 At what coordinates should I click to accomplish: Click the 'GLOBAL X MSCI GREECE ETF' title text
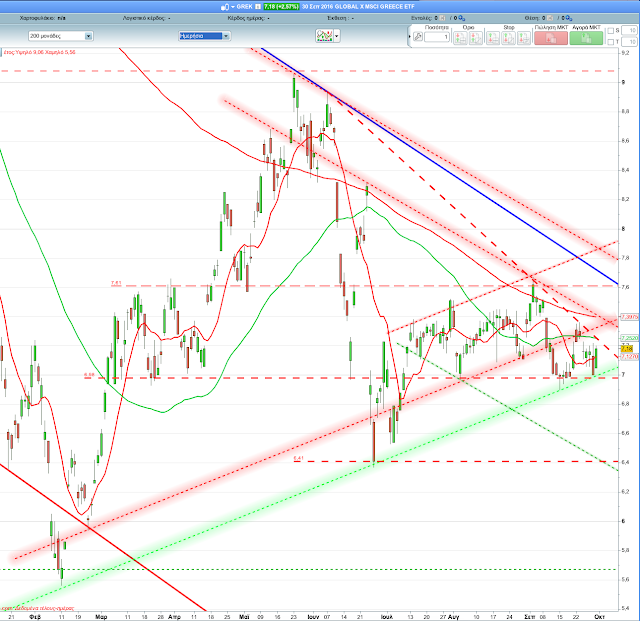tap(374, 7)
